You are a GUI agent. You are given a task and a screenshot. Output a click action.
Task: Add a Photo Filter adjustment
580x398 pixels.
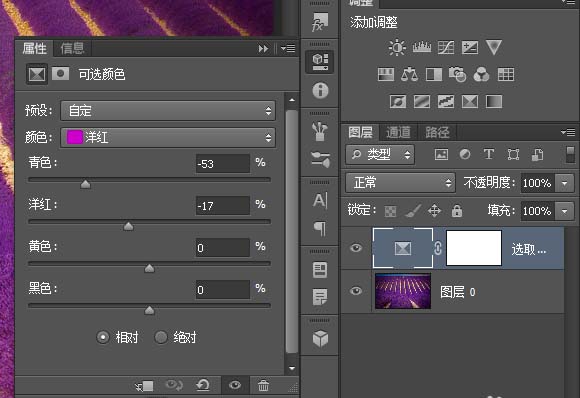pos(458,75)
